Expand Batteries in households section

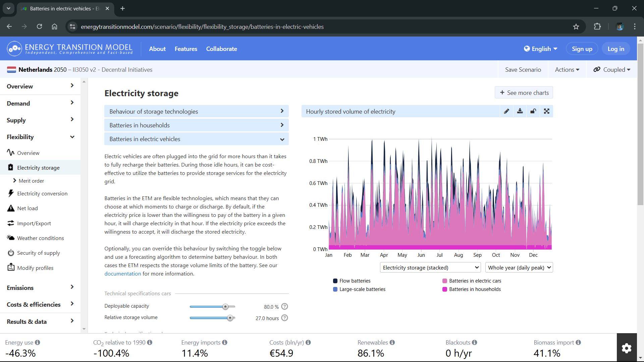(197, 125)
